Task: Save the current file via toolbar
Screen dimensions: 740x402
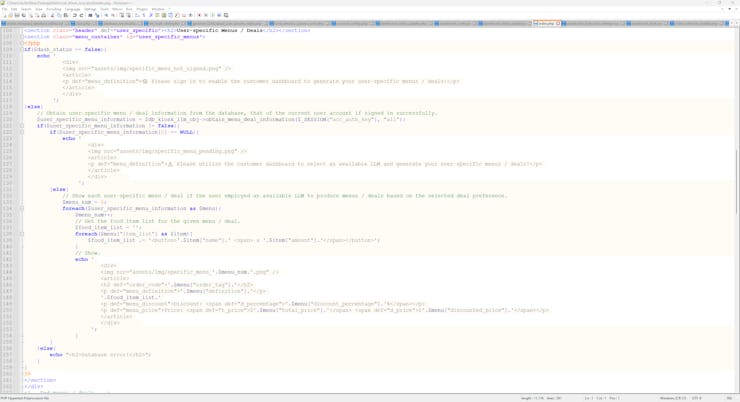Action: click(x=17, y=15)
